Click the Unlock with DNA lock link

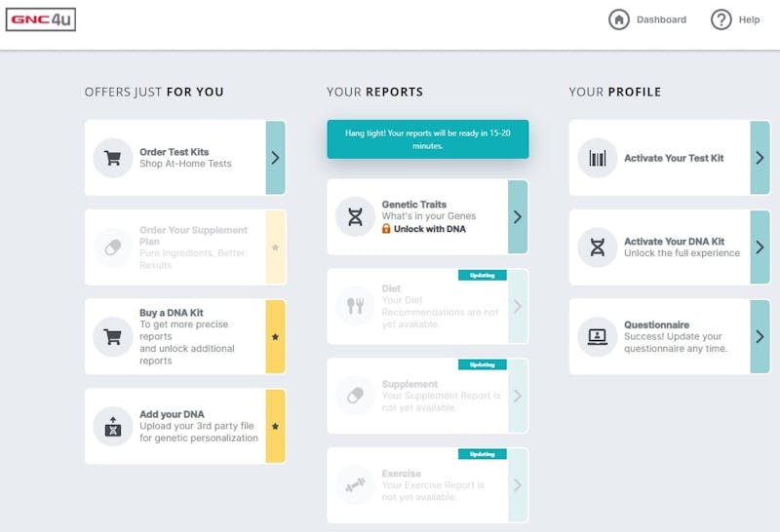pyautogui.click(x=424, y=229)
